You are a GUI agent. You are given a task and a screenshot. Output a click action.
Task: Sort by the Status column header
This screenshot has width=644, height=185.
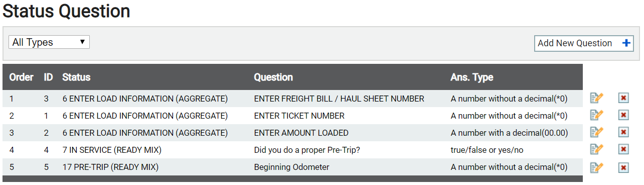(x=76, y=77)
